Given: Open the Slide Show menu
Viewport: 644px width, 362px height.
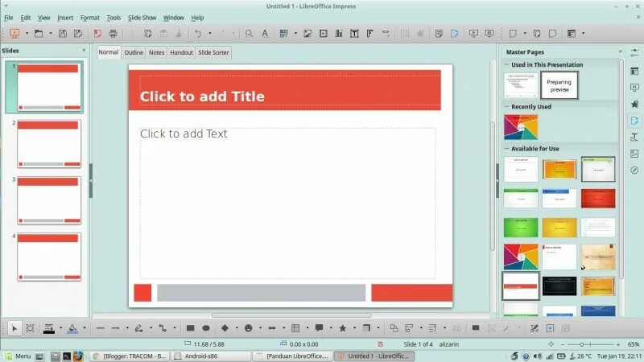Looking at the screenshot, I should coord(142,18).
